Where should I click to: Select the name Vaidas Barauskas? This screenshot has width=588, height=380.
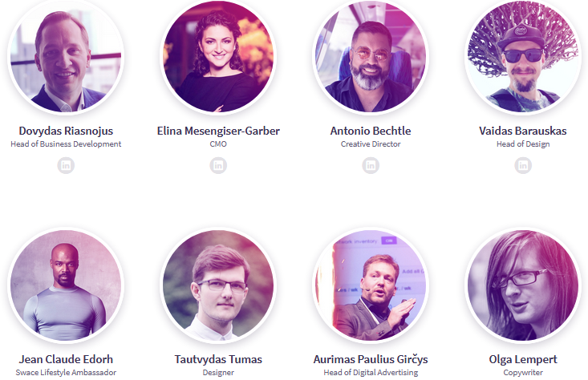(x=523, y=131)
